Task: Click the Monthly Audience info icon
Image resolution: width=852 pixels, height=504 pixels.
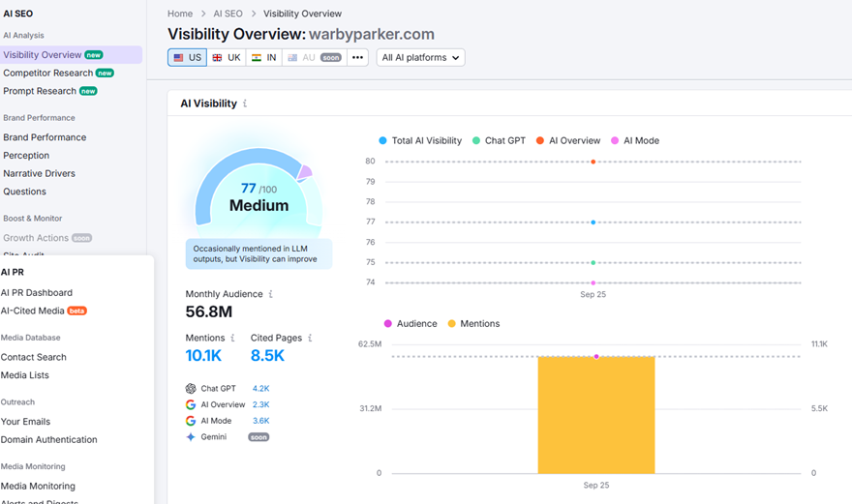Action: coord(270,294)
